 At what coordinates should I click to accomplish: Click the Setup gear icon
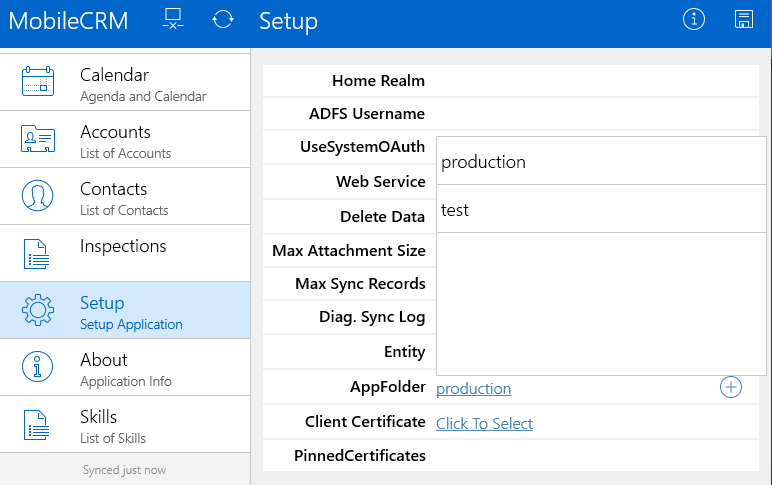(x=37, y=310)
